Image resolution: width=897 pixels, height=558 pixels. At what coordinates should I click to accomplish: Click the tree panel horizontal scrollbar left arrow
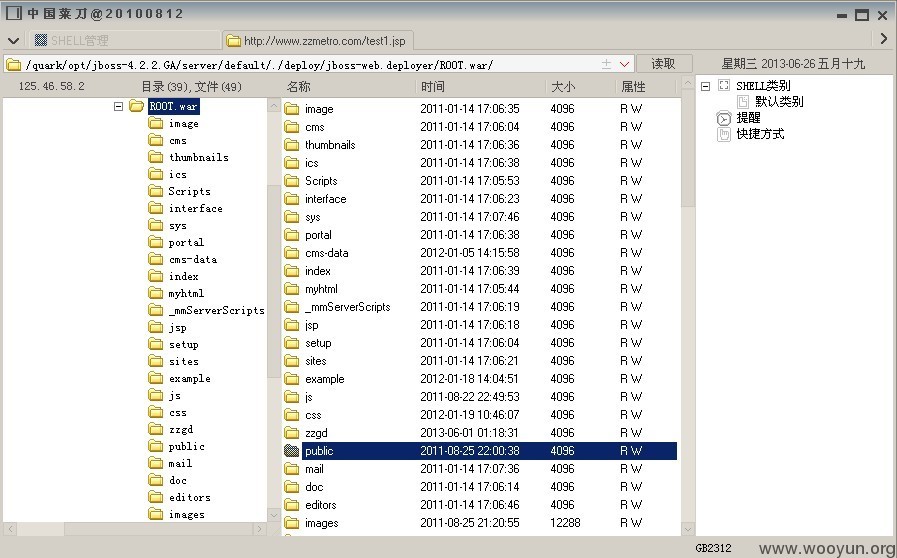(x=10, y=529)
